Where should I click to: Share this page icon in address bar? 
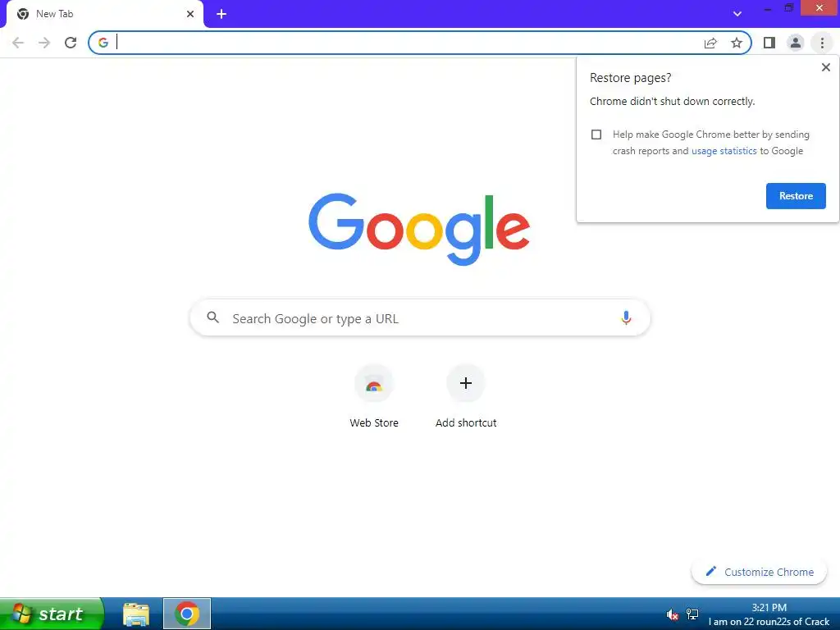point(710,43)
